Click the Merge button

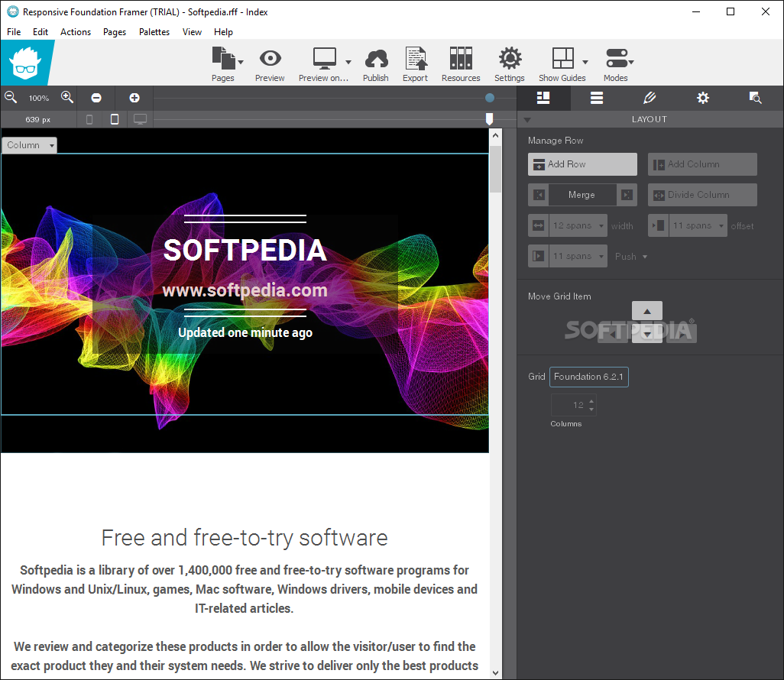click(582, 195)
